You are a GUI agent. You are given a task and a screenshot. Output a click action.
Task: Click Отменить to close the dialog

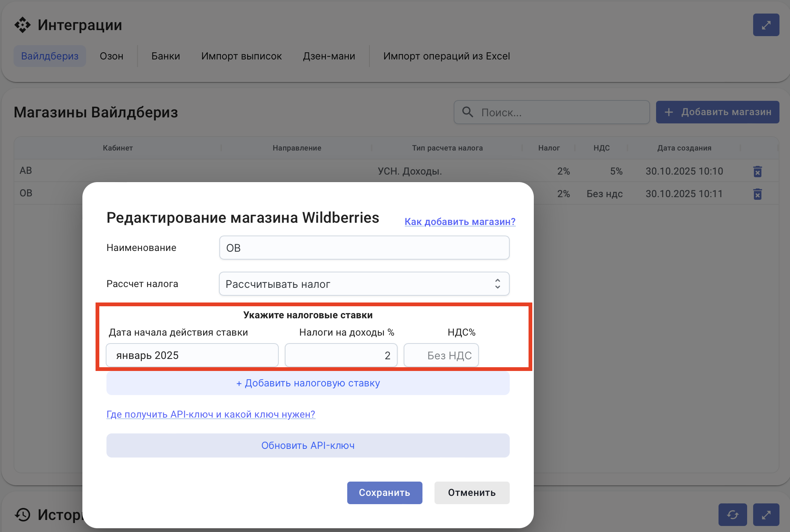[x=471, y=492]
